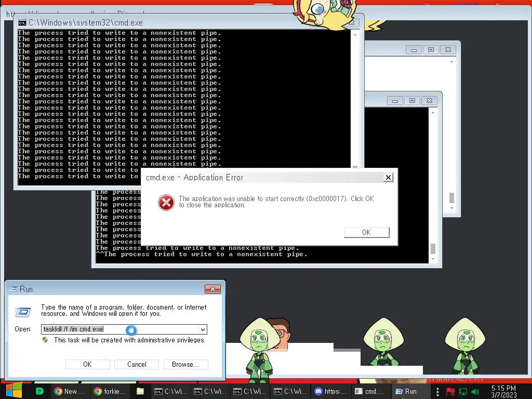Click scrollbar thumb of console behind error dialog
Screen dimensions: 532x399
click(x=433, y=249)
